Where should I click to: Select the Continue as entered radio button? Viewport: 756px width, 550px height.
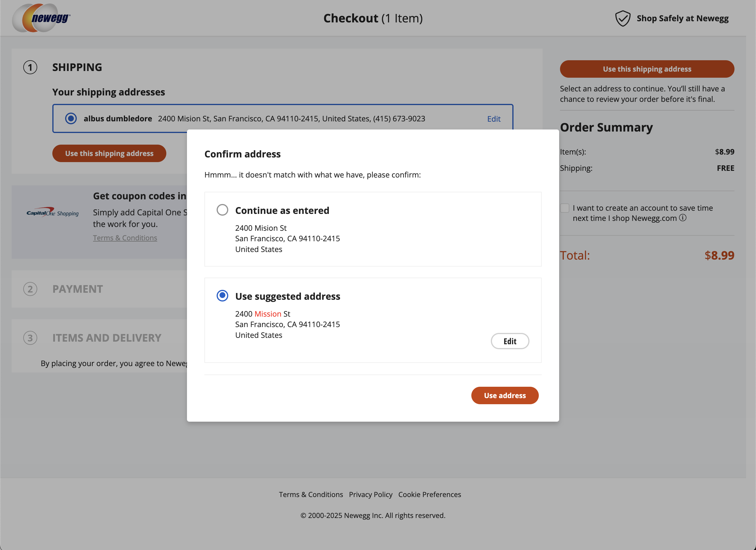222,210
